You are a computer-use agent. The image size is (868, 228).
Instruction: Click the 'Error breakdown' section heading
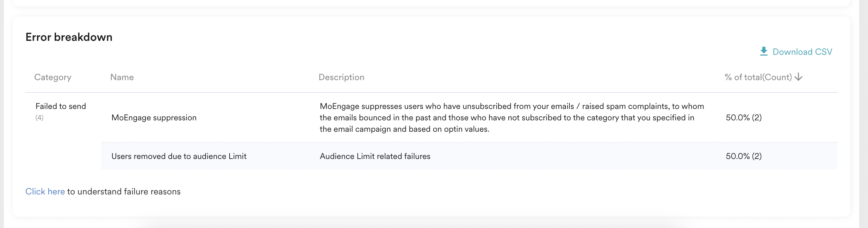click(x=69, y=37)
